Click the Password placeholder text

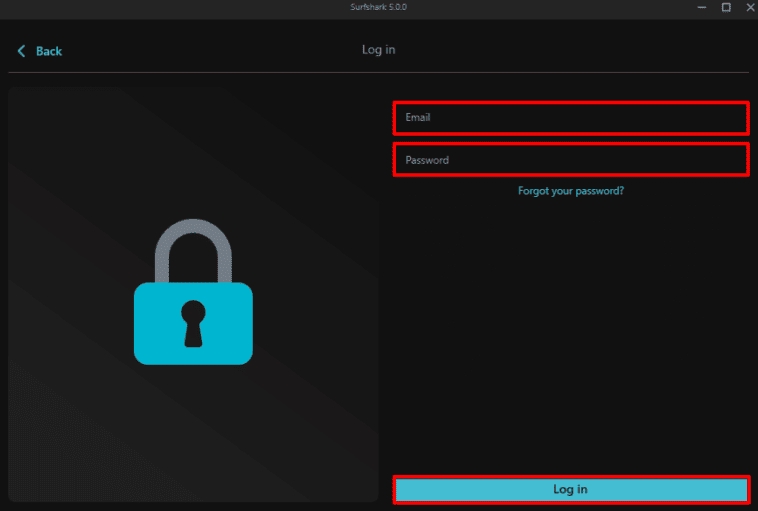coord(427,160)
